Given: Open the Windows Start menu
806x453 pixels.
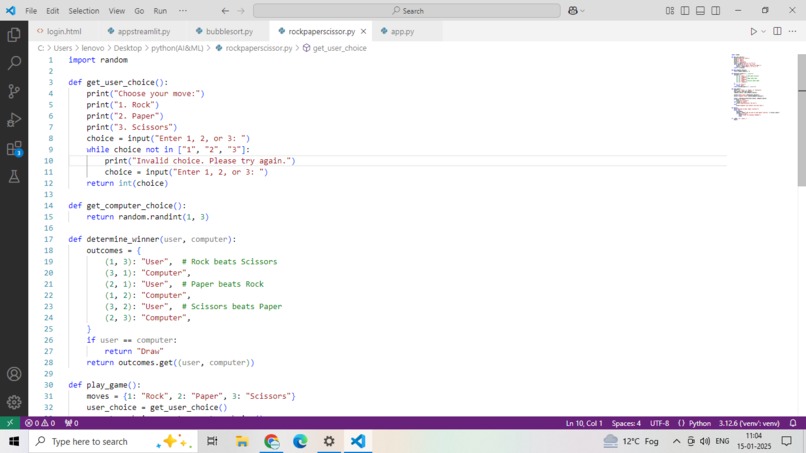Looking at the screenshot, I should point(14,441).
